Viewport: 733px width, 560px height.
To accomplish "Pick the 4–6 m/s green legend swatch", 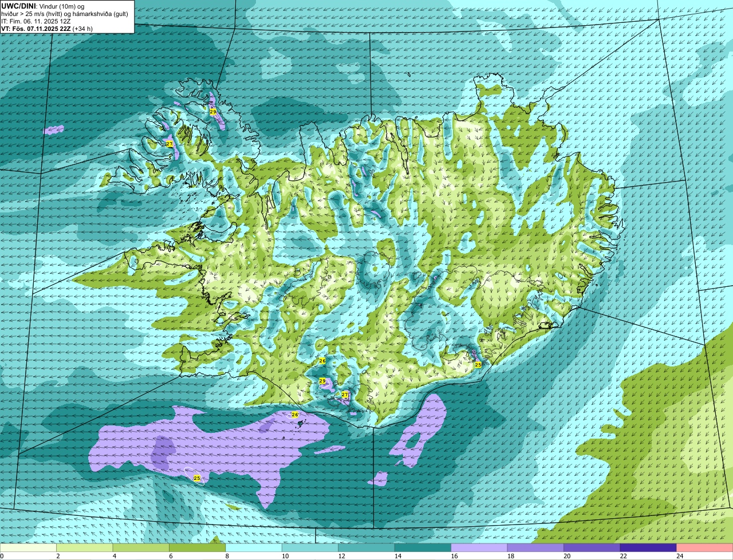I will click(x=142, y=548).
